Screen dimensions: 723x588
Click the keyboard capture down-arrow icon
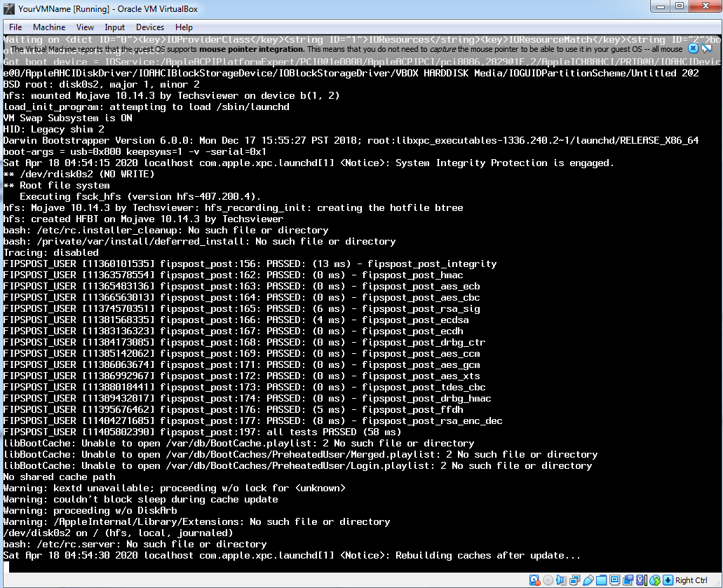point(668,580)
